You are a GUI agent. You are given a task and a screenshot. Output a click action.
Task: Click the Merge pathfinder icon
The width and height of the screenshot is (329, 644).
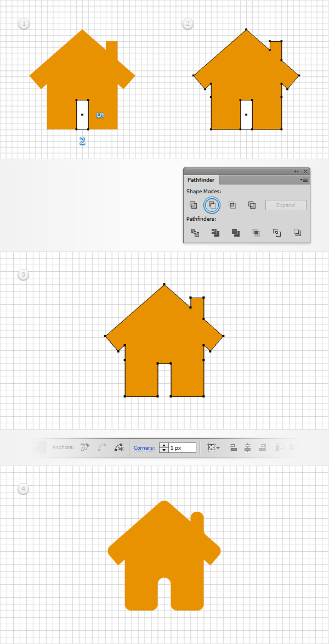(x=236, y=233)
